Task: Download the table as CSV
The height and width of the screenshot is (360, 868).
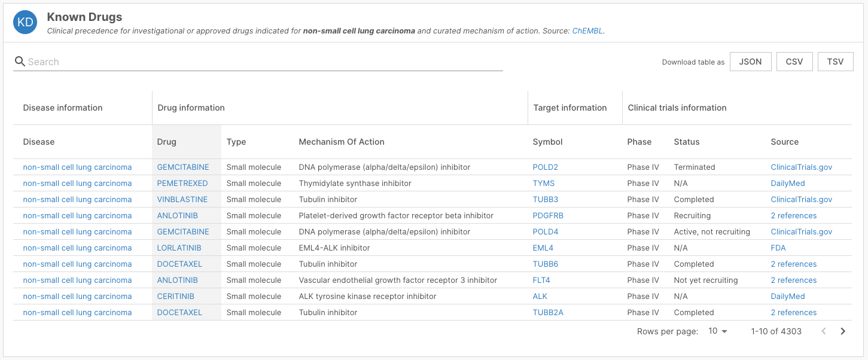Action: (794, 61)
